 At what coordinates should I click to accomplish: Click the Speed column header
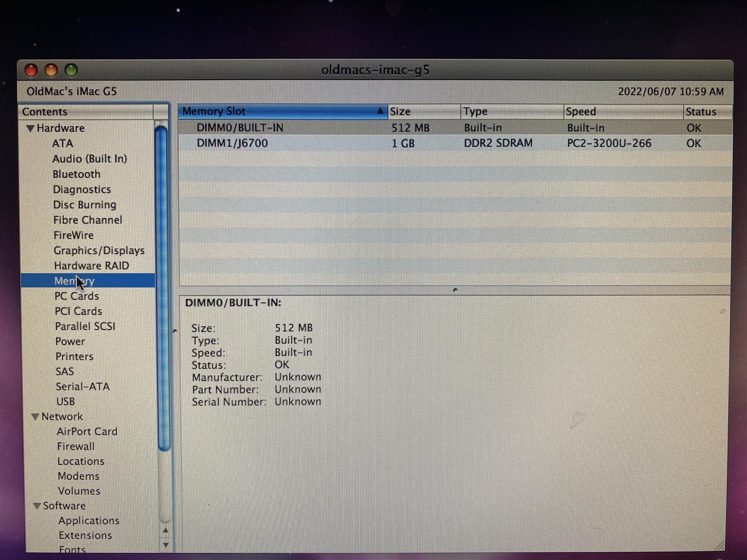[x=622, y=111]
